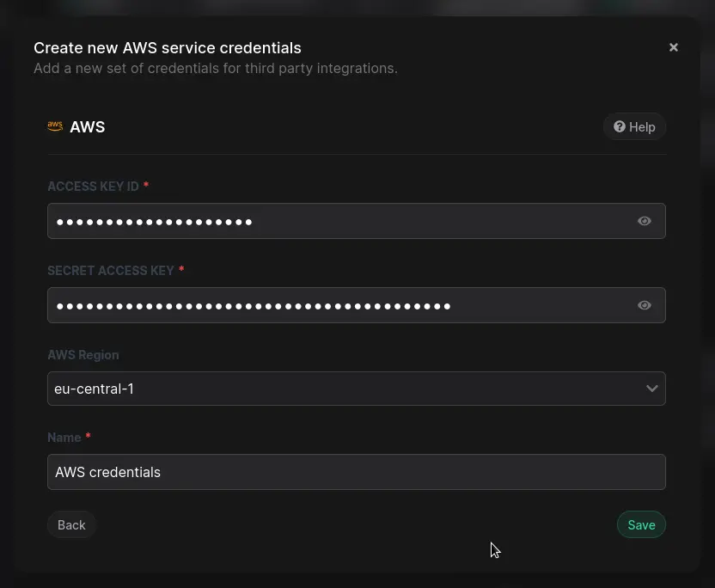Show the Secret Access Key value
This screenshot has width=715, height=588.
[x=645, y=305]
